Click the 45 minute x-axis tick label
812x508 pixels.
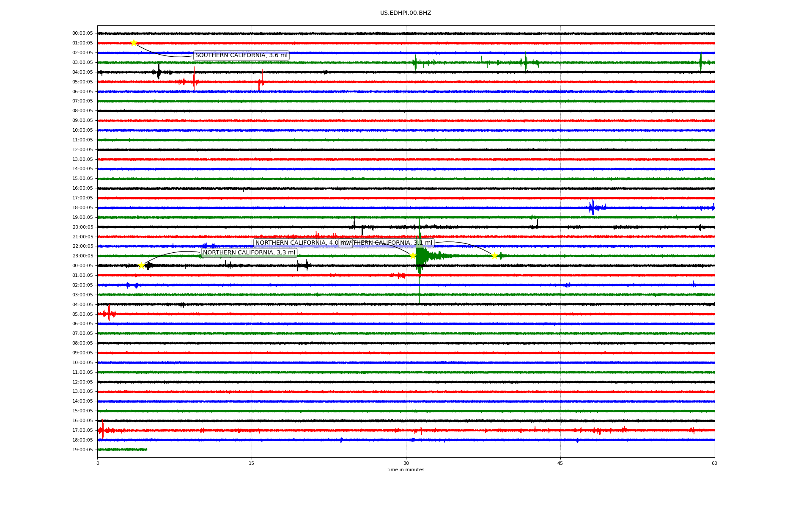click(x=560, y=463)
